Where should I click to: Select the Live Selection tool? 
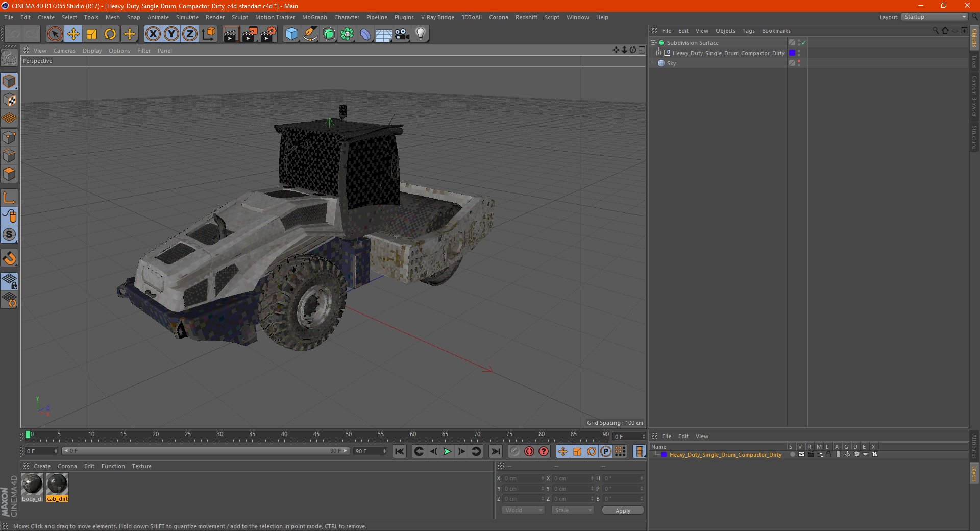55,34
